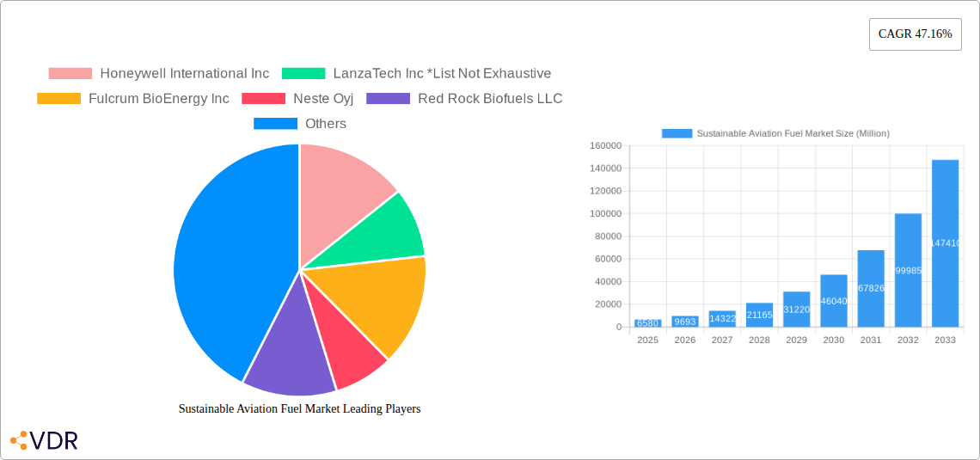Click the Fulcrum BioEnergy Inc legend swatch
This screenshot has width=980, height=460.
pos(58,98)
